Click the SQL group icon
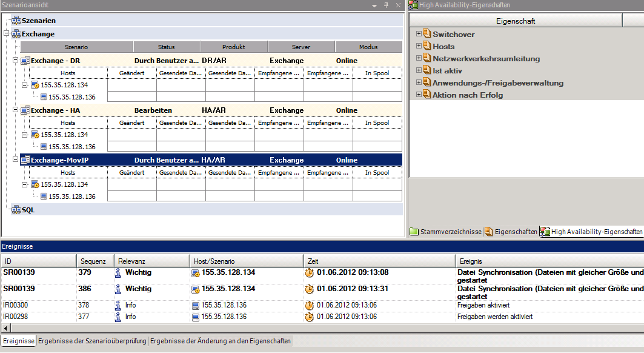This screenshot has height=353, width=644. click(x=16, y=210)
